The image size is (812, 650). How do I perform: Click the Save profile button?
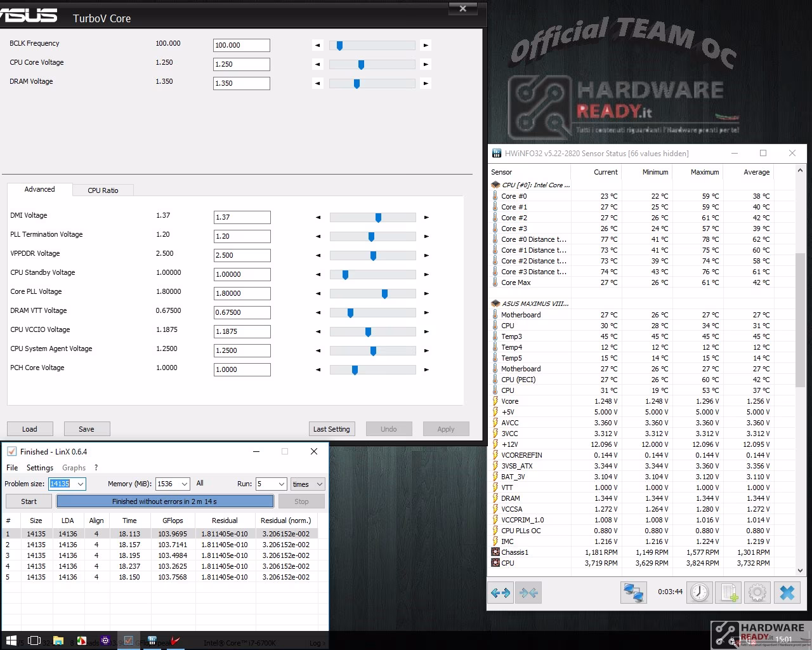87,429
